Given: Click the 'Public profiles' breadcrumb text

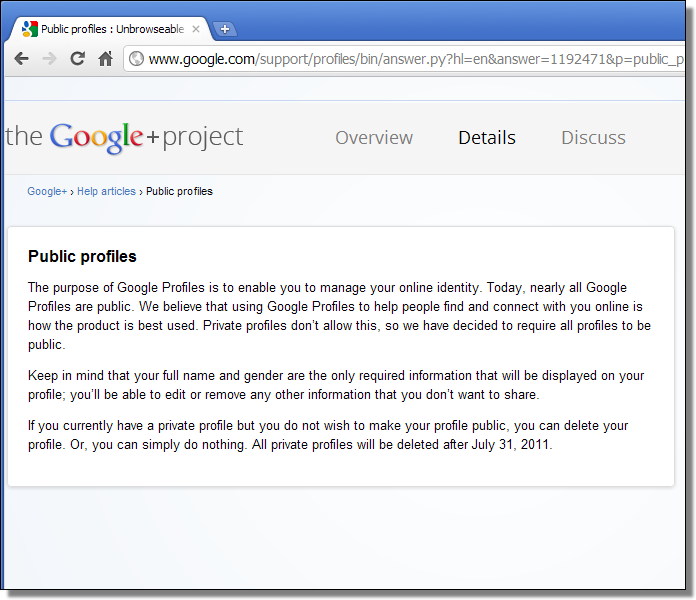Looking at the screenshot, I should pos(179,191).
